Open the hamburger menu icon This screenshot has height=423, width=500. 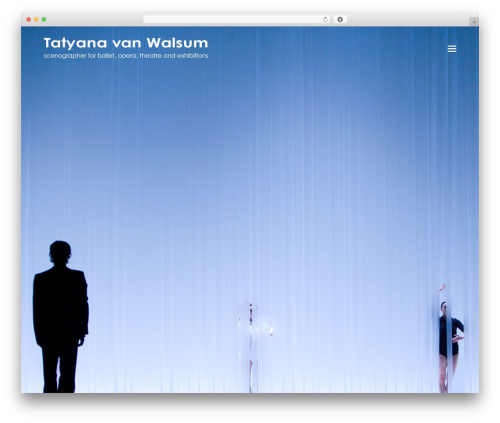[x=452, y=49]
